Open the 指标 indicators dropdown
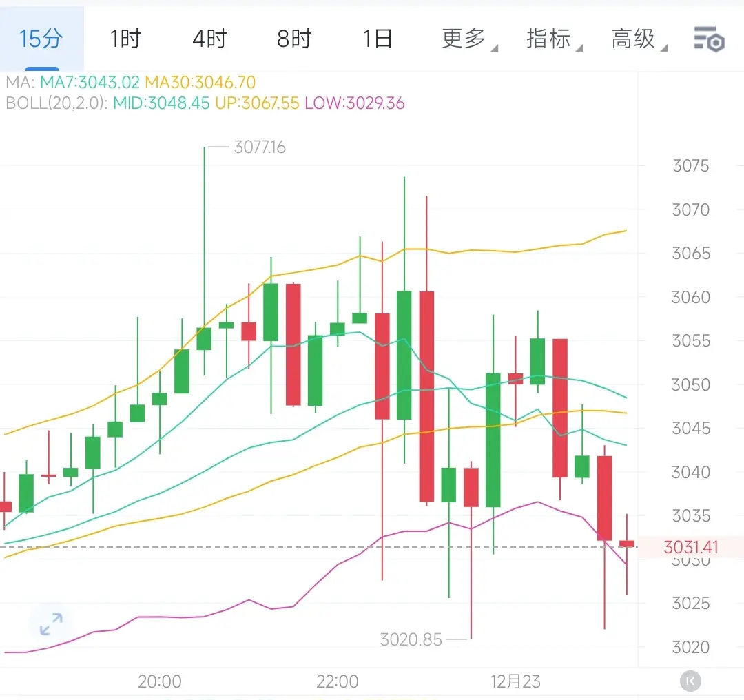 554,39
